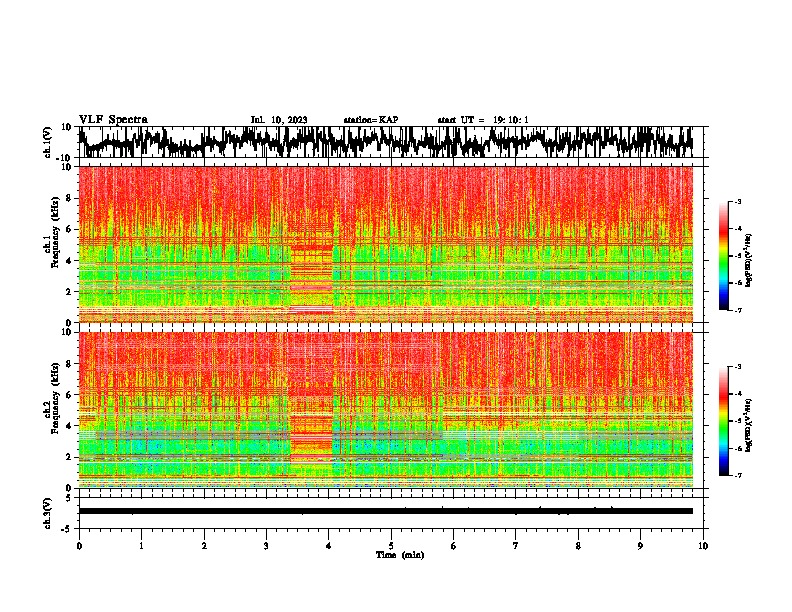Click time axis tick label 9

coord(640,546)
